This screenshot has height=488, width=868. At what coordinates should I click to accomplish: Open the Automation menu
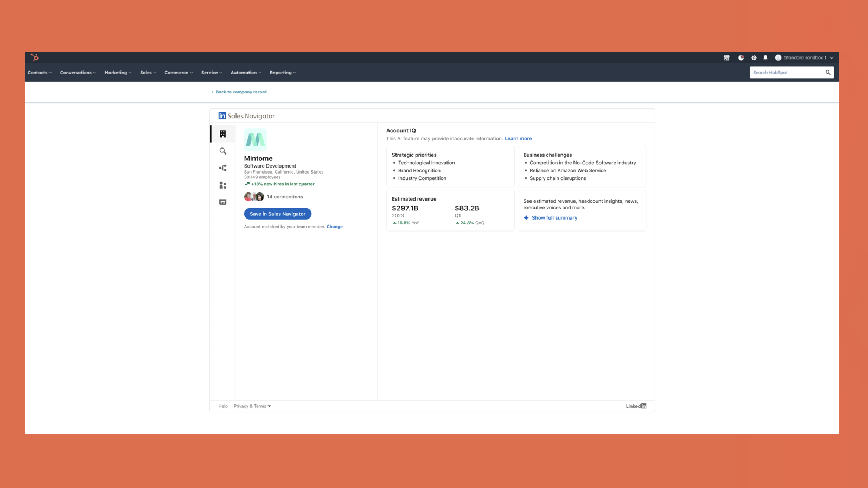[245, 73]
